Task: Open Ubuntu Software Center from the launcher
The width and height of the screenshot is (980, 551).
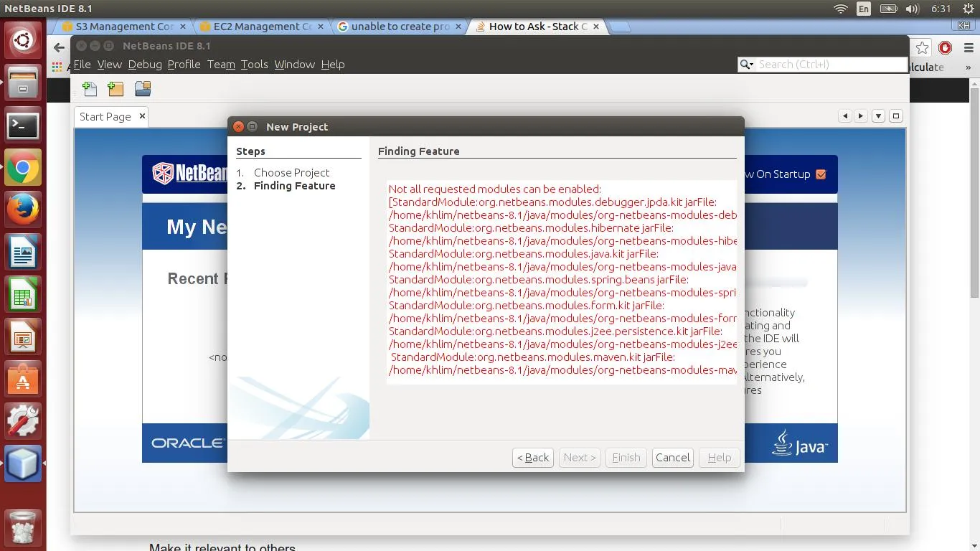Action: 23,380
